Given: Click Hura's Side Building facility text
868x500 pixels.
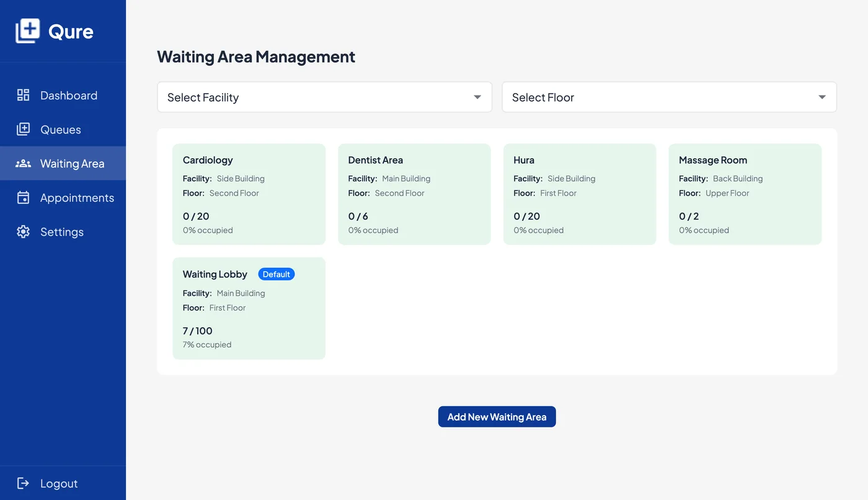Looking at the screenshot, I should (572, 179).
